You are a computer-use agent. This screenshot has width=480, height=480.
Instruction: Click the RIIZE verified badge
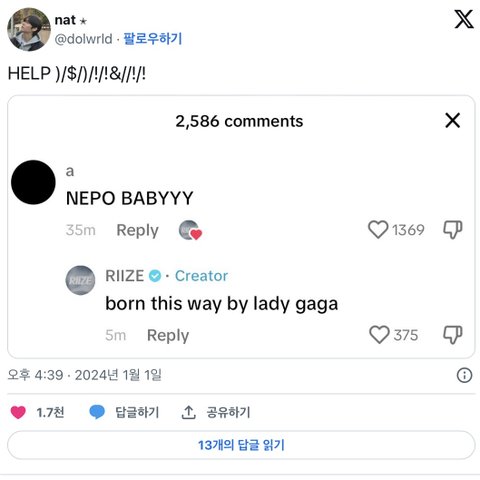[x=155, y=276]
